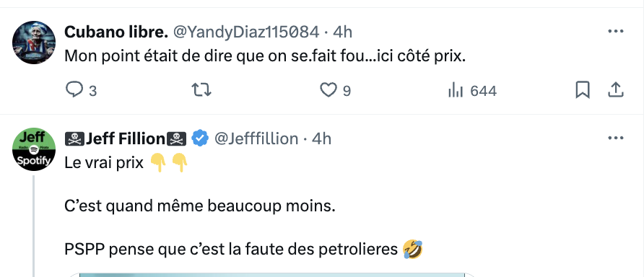
Task: Like the tweet with 9 likes
Action: [x=335, y=90]
